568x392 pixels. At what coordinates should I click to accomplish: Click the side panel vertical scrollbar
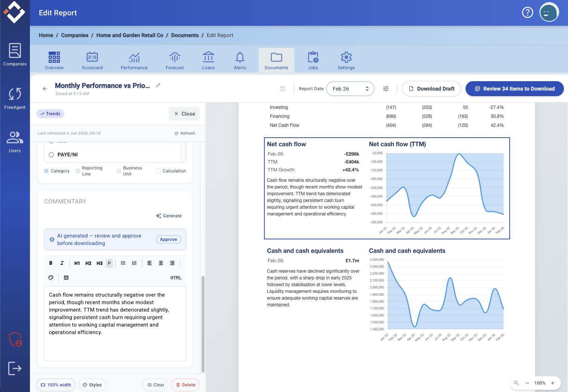click(203, 324)
